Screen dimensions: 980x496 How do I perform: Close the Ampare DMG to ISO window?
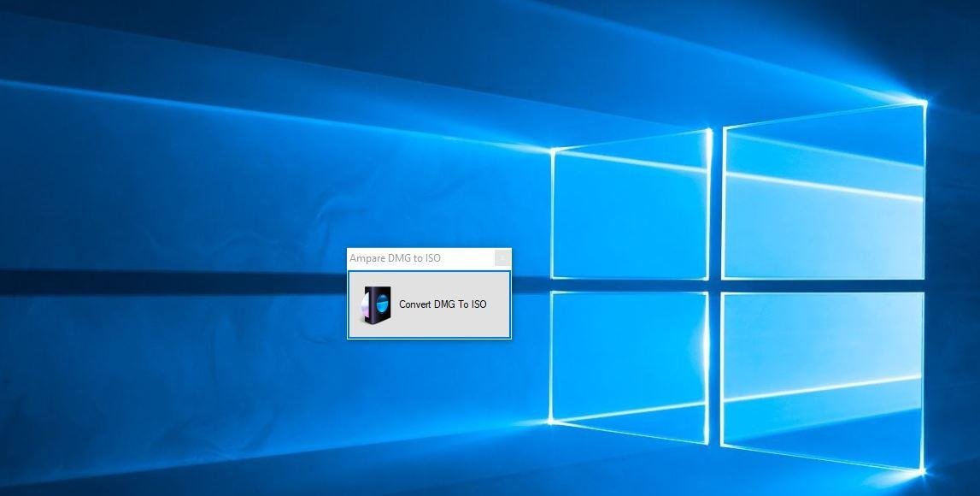coord(502,257)
